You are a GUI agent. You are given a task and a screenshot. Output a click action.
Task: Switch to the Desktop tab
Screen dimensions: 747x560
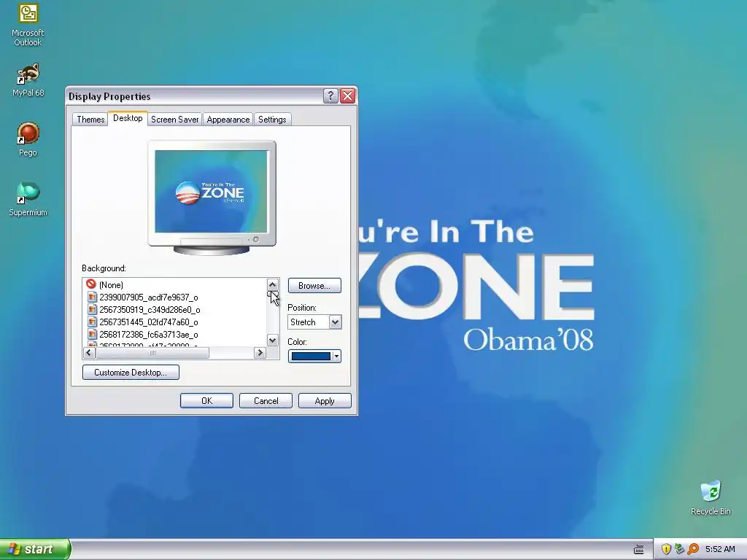coord(128,118)
